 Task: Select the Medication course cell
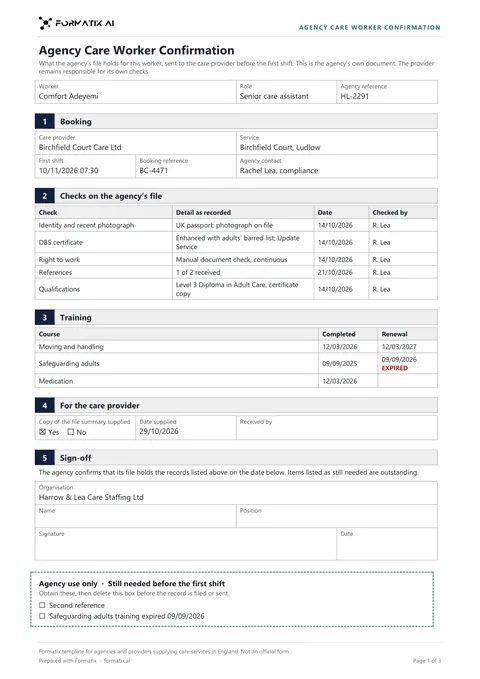pyautogui.click(x=176, y=381)
